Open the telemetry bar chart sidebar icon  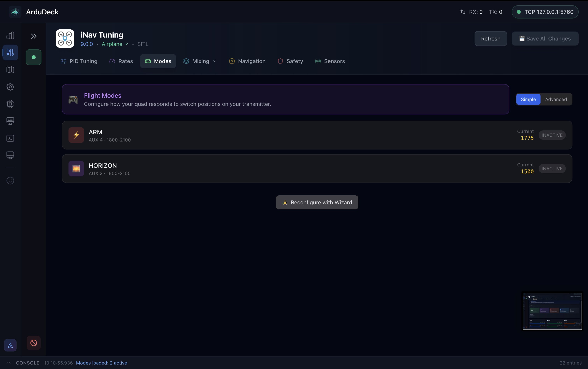(10, 36)
